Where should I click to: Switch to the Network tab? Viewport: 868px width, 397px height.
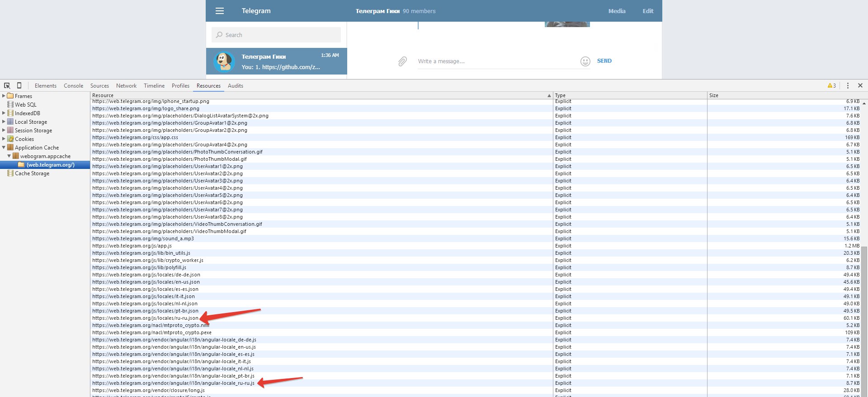(126, 86)
